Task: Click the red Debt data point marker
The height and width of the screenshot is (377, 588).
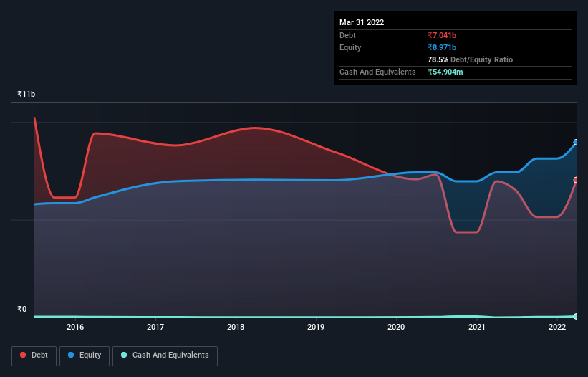Action: point(576,180)
